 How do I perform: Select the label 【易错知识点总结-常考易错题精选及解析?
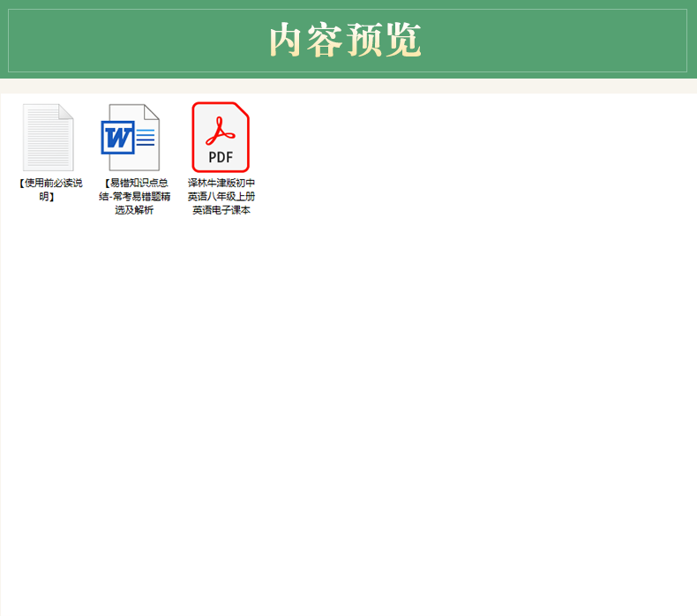click(135, 196)
